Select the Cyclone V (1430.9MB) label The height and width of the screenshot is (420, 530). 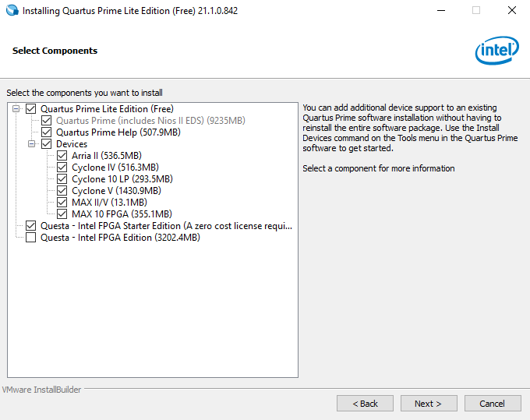(116, 191)
